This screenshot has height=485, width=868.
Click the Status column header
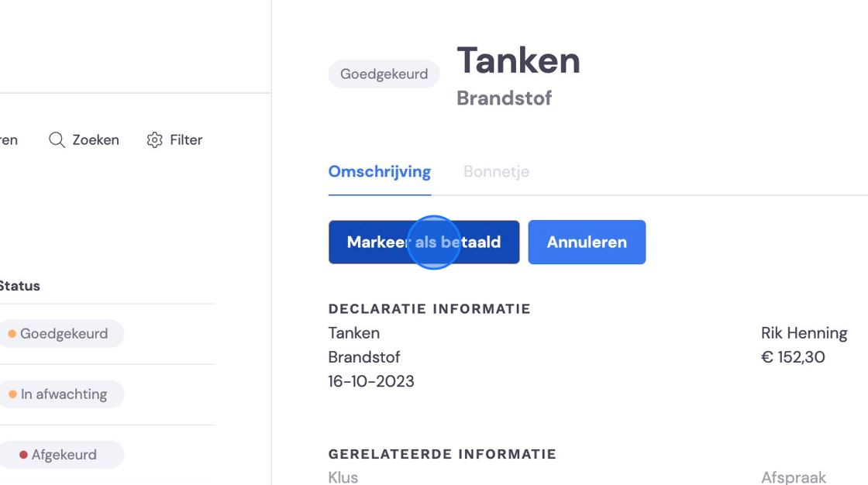click(20, 286)
